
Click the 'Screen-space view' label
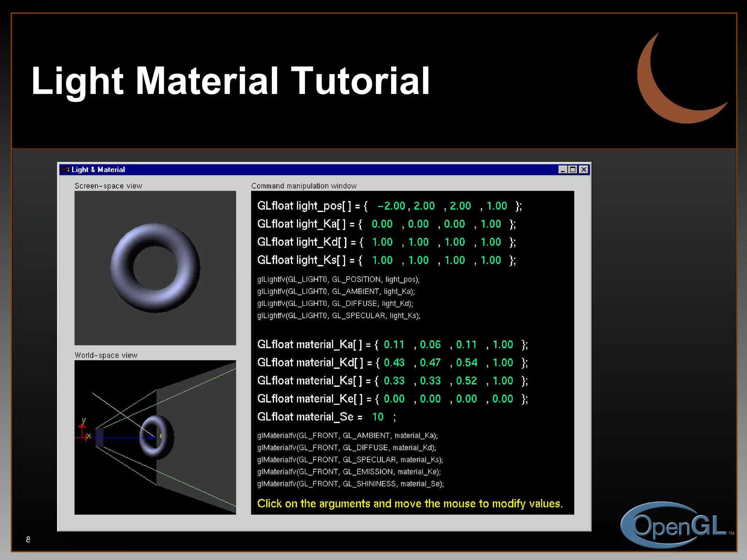coord(108,186)
